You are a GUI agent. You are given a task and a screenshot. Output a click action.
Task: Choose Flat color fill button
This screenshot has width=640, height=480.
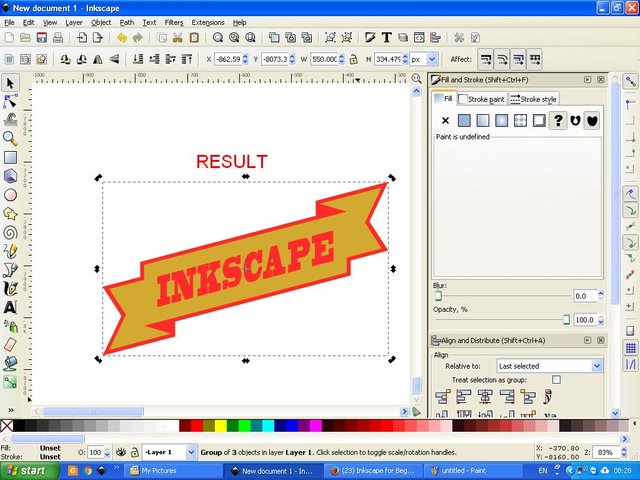[x=464, y=120]
